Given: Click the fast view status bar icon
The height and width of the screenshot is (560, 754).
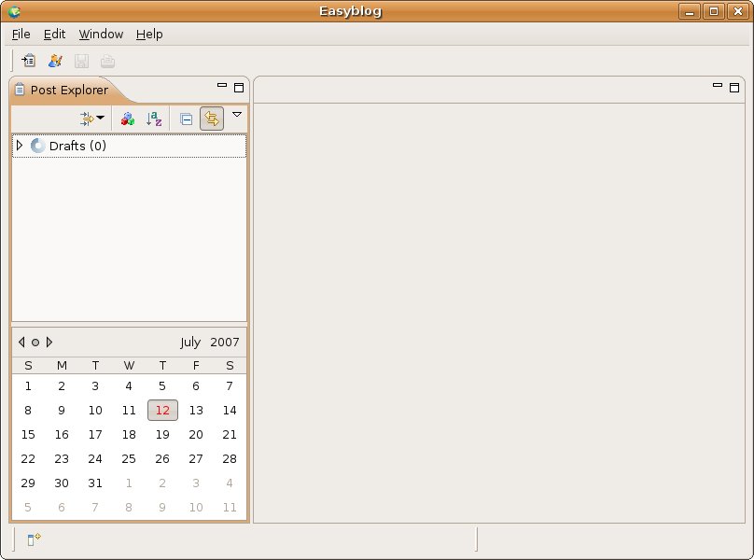Looking at the screenshot, I should coord(34,539).
